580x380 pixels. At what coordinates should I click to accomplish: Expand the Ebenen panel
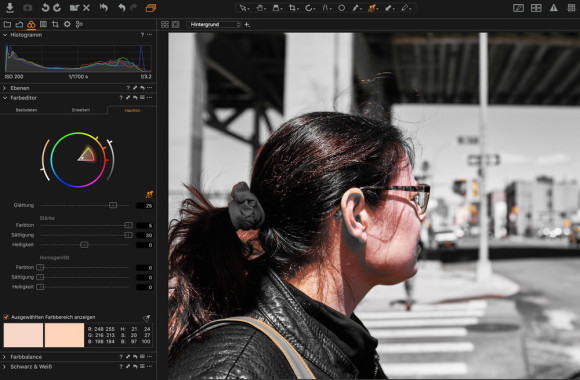pyautogui.click(x=5, y=88)
